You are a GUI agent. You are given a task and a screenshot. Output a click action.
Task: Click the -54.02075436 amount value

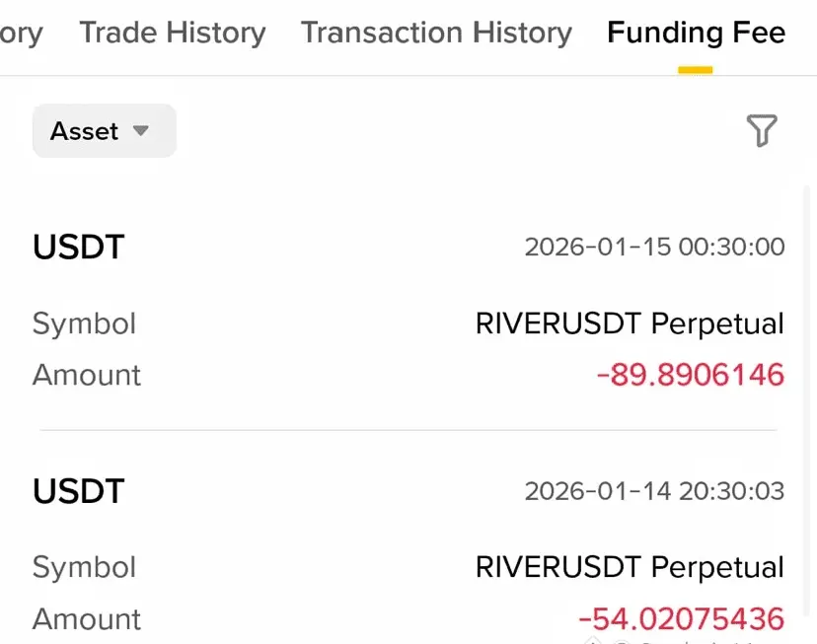[682, 619]
